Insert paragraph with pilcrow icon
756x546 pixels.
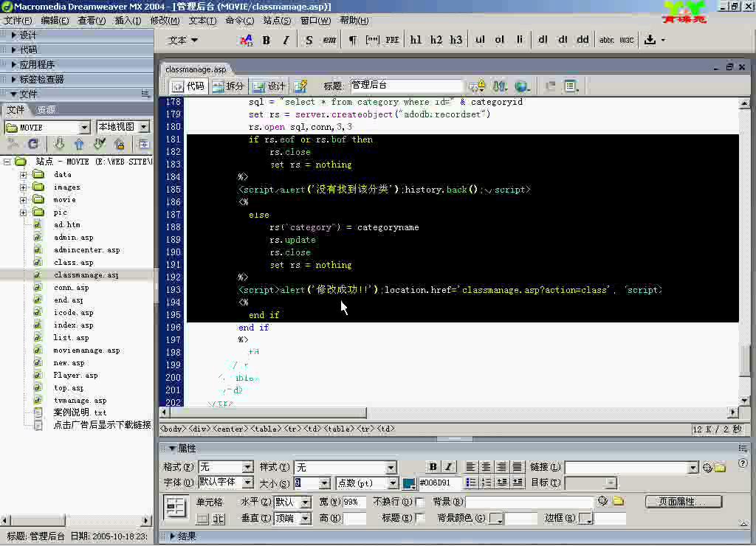(352, 41)
